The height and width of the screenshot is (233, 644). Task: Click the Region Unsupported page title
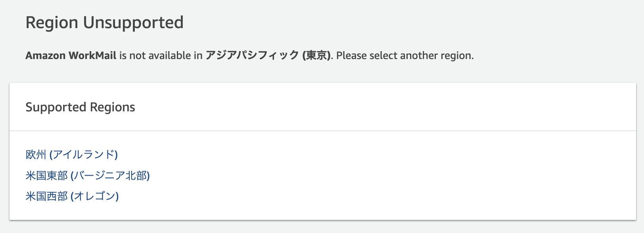(105, 23)
